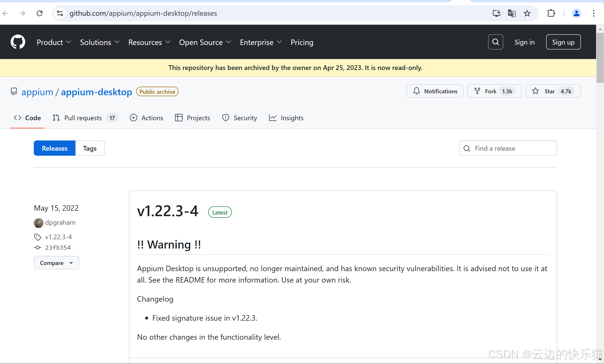Click the repository icon beside appium
This screenshot has width=604, height=364.
[x=14, y=92]
